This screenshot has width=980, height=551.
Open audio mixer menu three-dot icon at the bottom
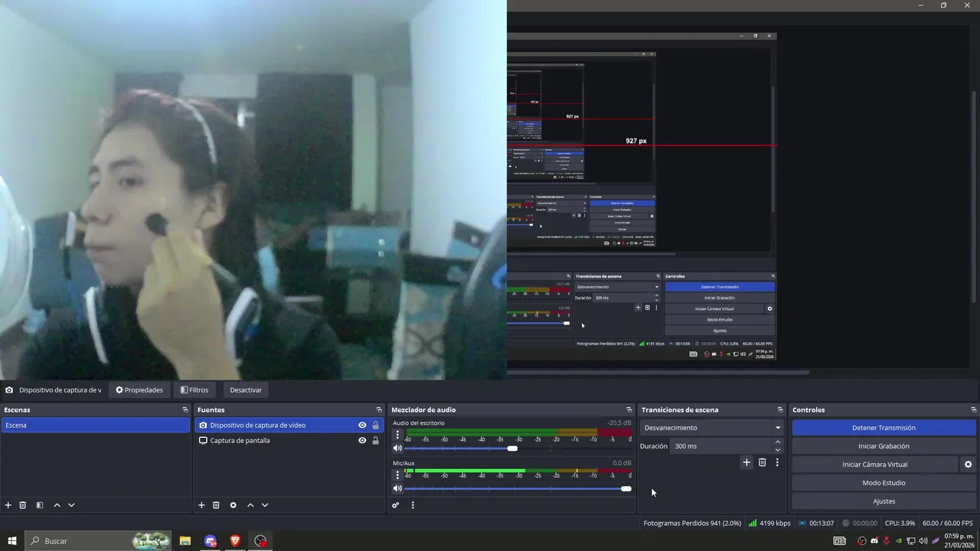[413, 505]
